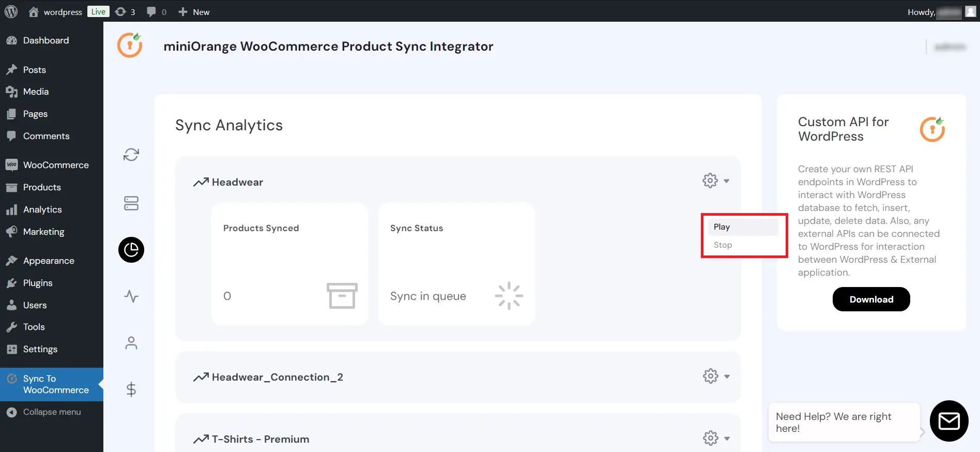Choose Stop from the Headwear dropdown

tap(743, 245)
